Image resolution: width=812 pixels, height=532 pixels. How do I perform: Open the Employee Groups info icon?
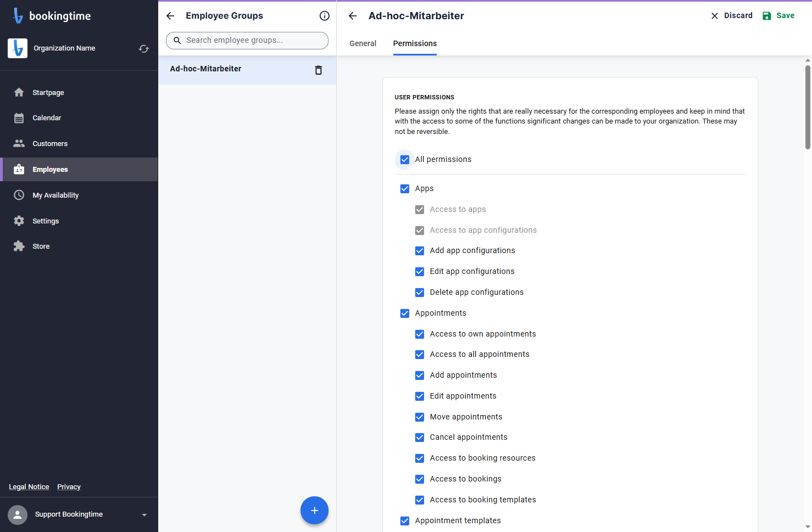325,16
